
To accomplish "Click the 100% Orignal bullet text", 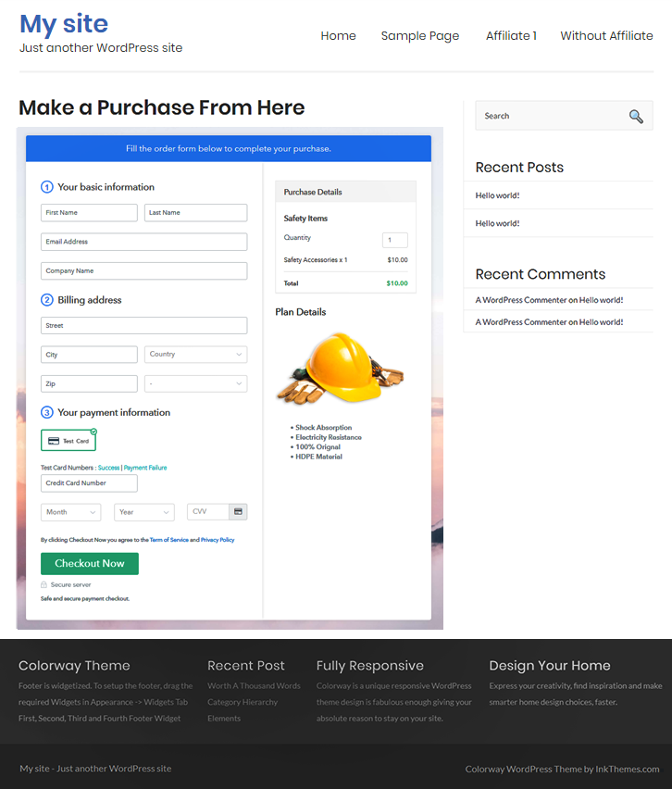I will [x=317, y=447].
